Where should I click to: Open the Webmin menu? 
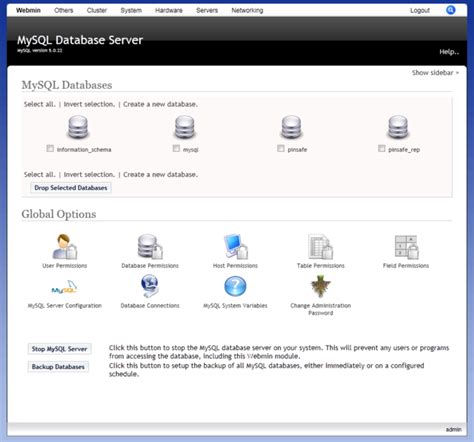coord(28,10)
